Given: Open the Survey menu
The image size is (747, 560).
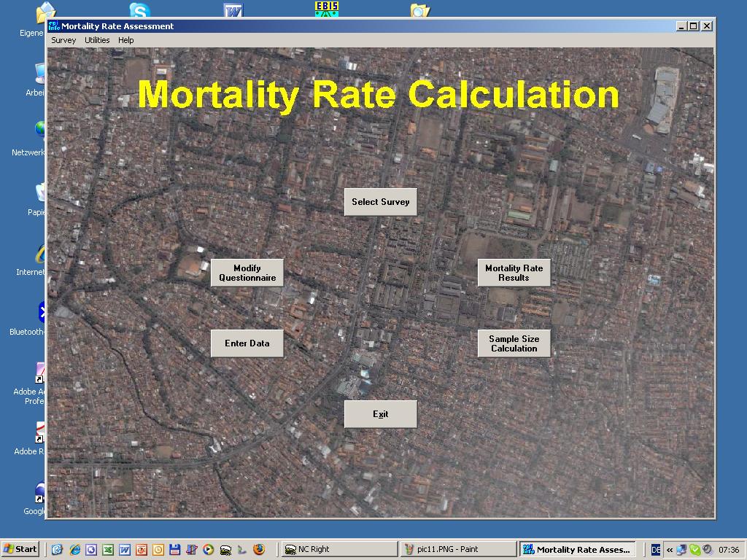Looking at the screenshot, I should (x=63, y=41).
